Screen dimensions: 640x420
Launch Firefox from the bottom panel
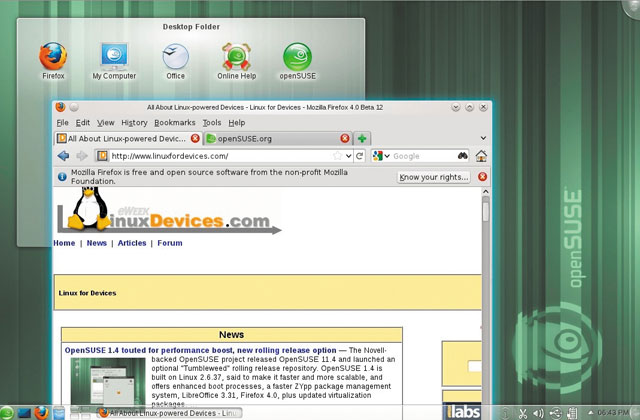pos(41,413)
